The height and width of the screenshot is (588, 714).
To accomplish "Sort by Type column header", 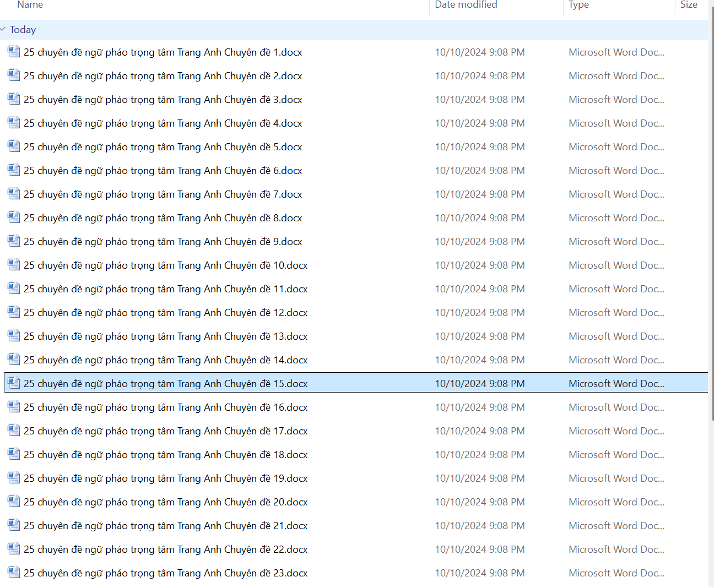I will [578, 4].
